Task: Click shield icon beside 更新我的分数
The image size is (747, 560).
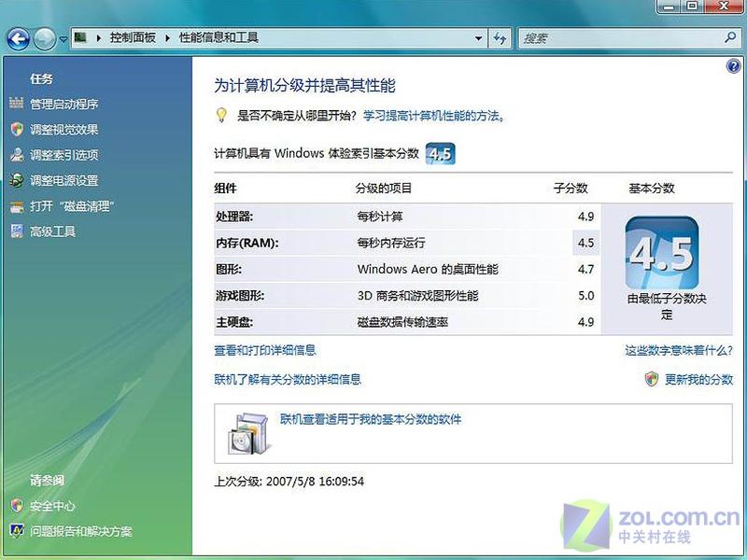Action: point(652,379)
